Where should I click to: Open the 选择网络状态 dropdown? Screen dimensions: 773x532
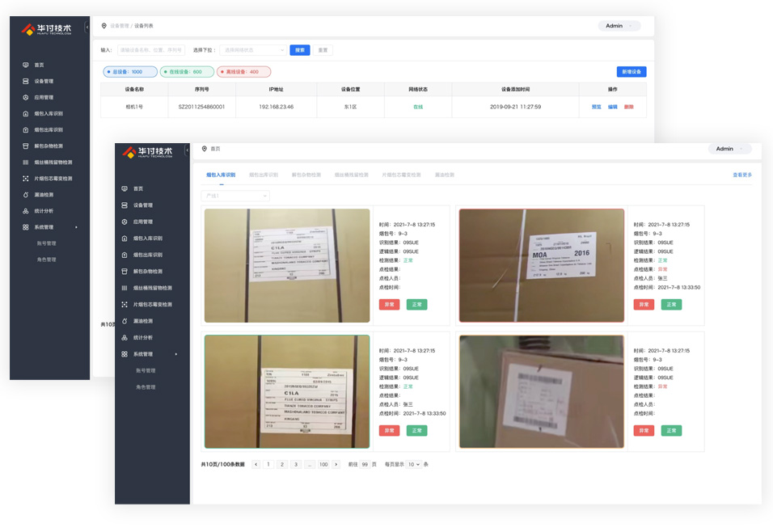tap(253, 50)
